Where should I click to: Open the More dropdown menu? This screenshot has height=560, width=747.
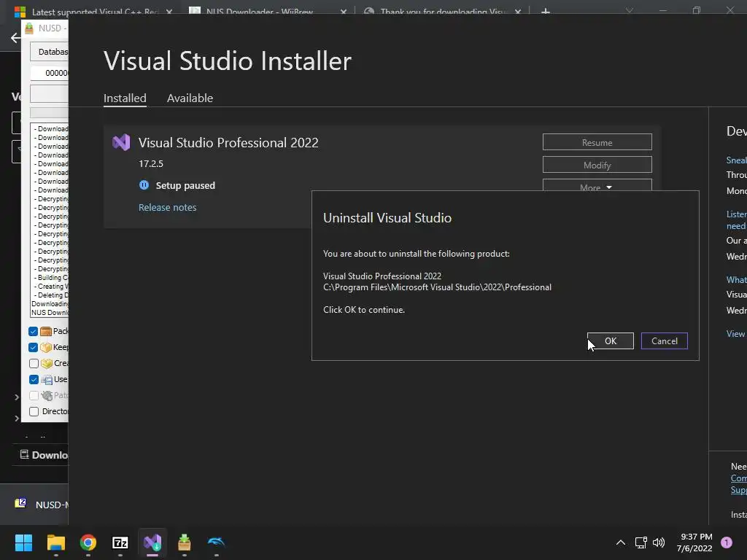point(597,186)
